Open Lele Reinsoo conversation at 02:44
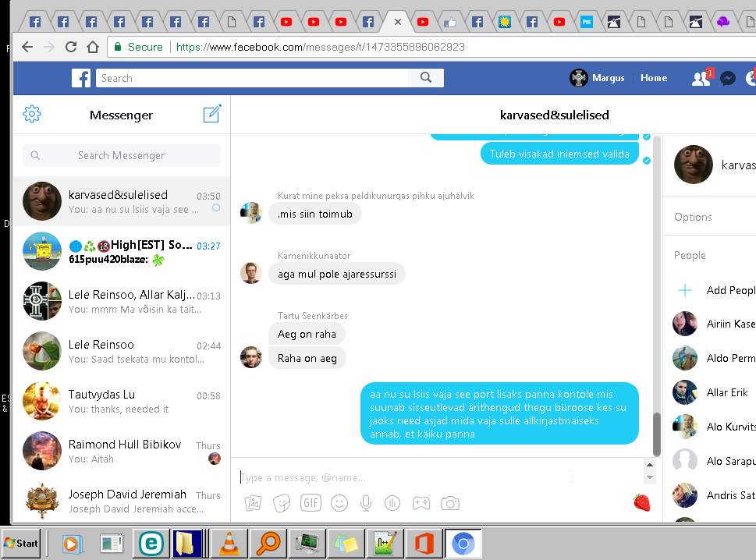The width and height of the screenshot is (756, 560). tap(122, 351)
